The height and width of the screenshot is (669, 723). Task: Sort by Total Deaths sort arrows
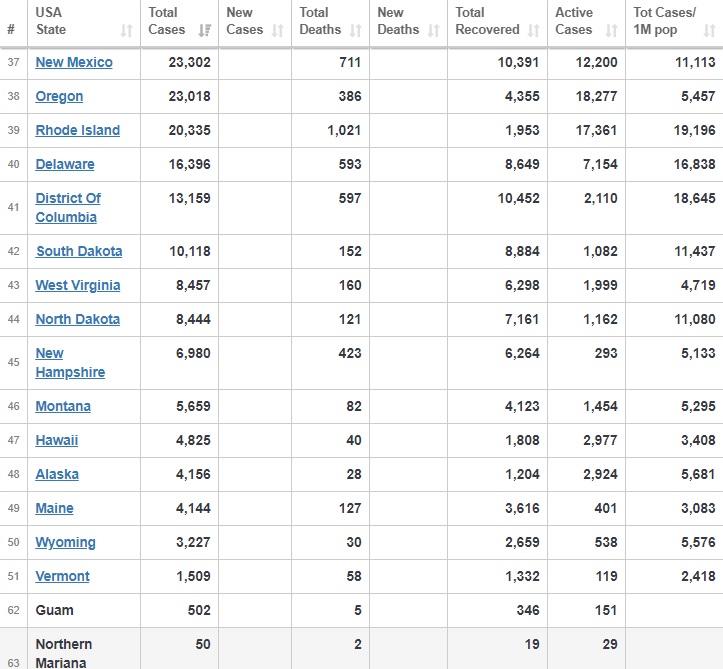tap(356, 31)
